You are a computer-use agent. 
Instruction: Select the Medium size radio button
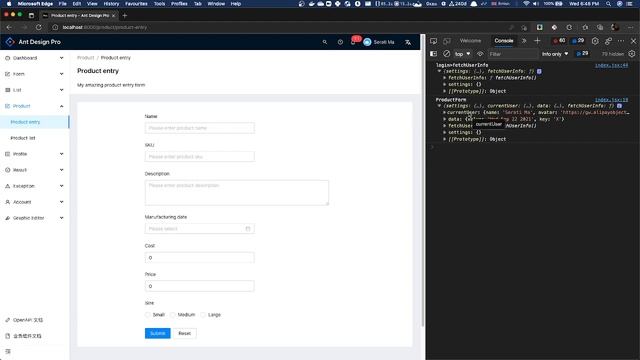click(x=173, y=315)
